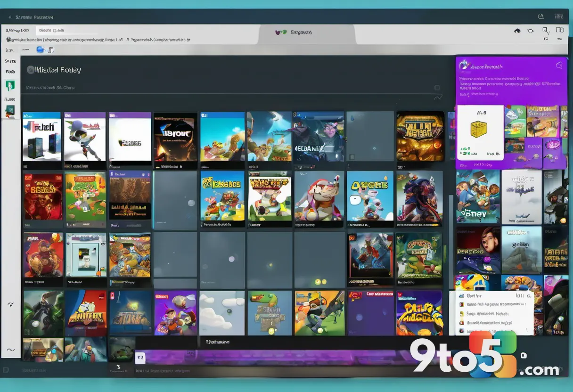Click the trend arrow icon under the header checkbox
This screenshot has height=392, width=573.
coord(438,97)
